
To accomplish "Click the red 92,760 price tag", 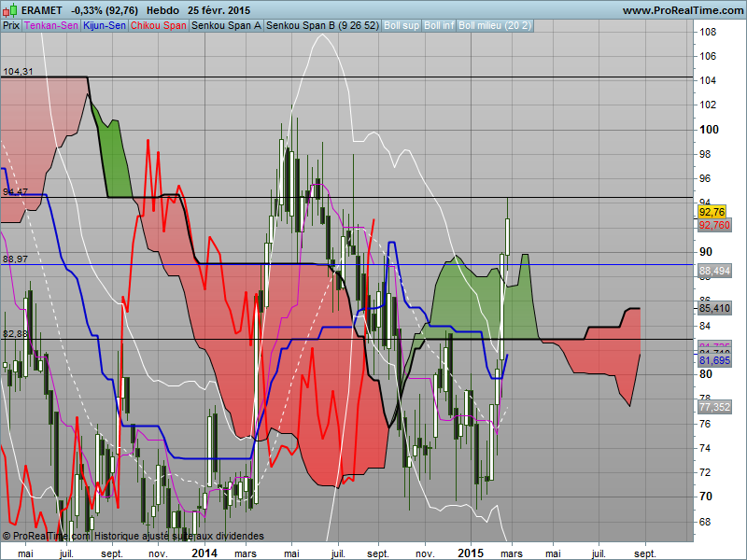I will click(x=714, y=225).
